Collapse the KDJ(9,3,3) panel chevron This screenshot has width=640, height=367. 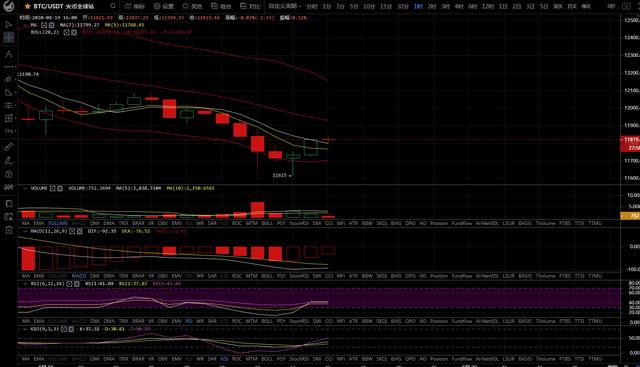pyautogui.click(x=25, y=329)
